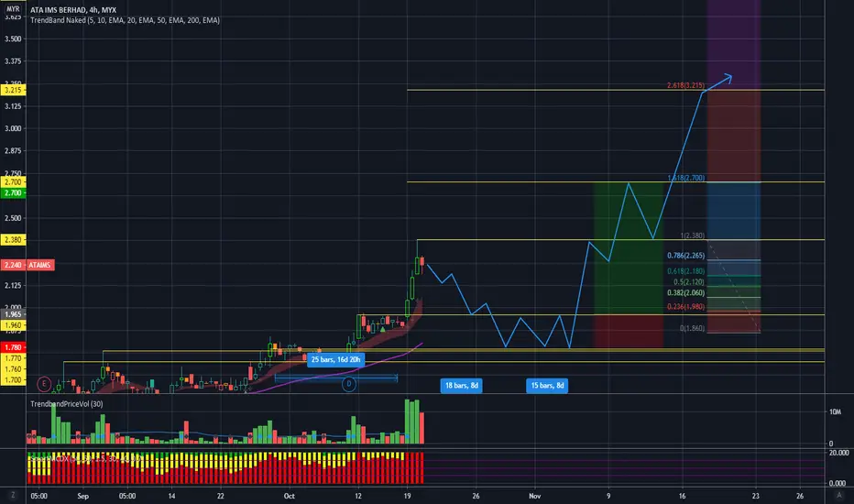Click the yellow 2.380 price axis label
The image size is (854, 504).
[x=13, y=240]
